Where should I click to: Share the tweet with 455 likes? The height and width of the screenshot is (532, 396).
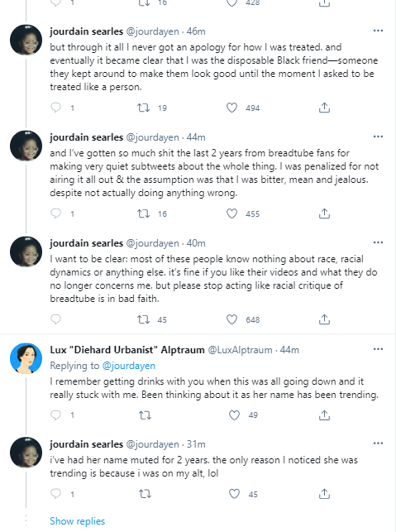(x=324, y=213)
